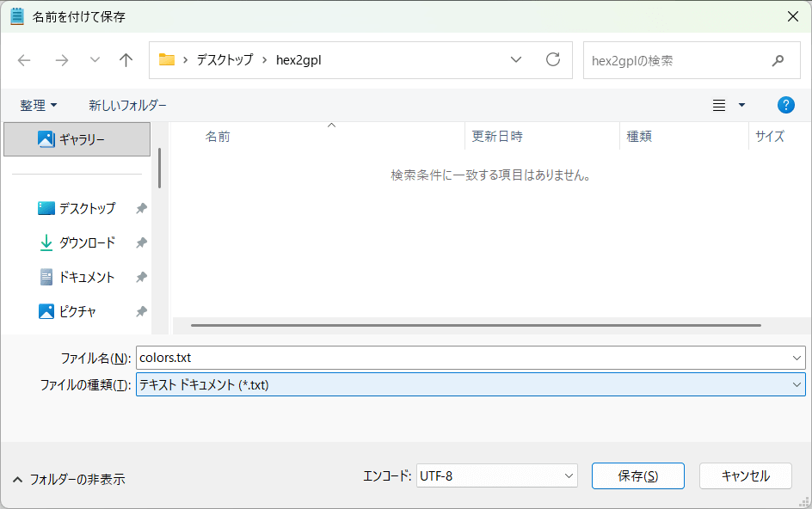This screenshot has height=509, width=812.
Task: Expand the ファイルの種類 combo box
Action: (x=797, y=385)
